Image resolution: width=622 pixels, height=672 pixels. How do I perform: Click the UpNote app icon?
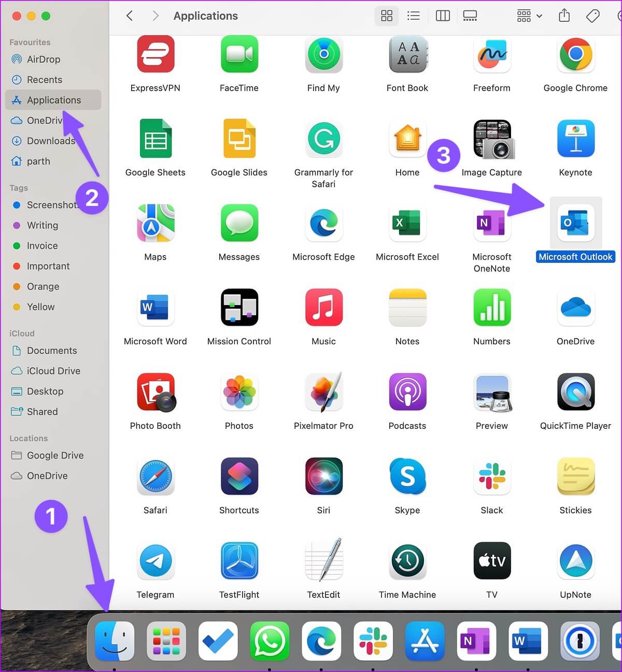(575, 561)
